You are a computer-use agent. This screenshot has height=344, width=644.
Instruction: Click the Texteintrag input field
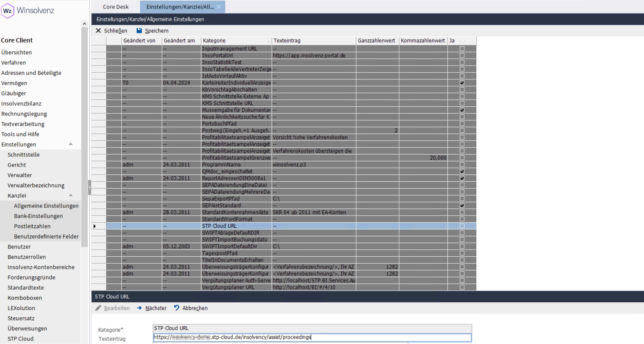click(x=312, y=338)
